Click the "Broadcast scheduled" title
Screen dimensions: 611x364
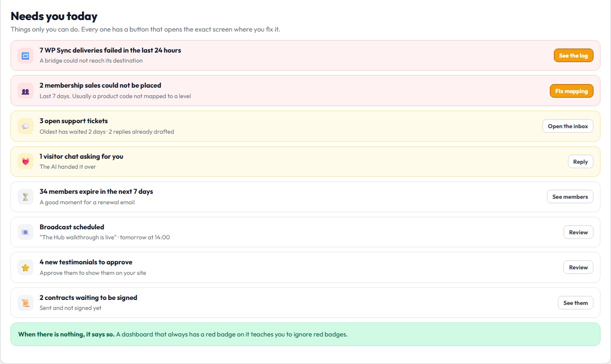click(x=72, y=227)
